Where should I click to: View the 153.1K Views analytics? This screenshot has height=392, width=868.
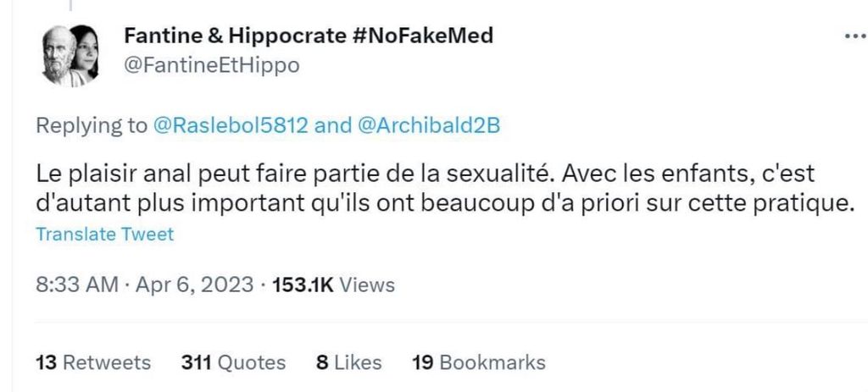coord(332,284)
